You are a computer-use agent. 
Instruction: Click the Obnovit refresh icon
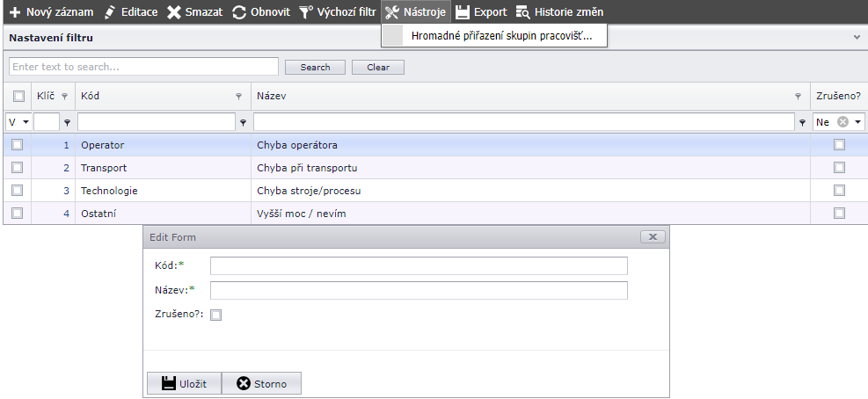point(239,12)
